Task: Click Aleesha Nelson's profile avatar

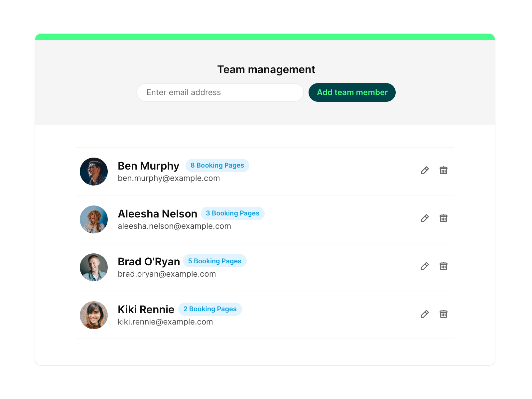Action: (x=94, y=219)
